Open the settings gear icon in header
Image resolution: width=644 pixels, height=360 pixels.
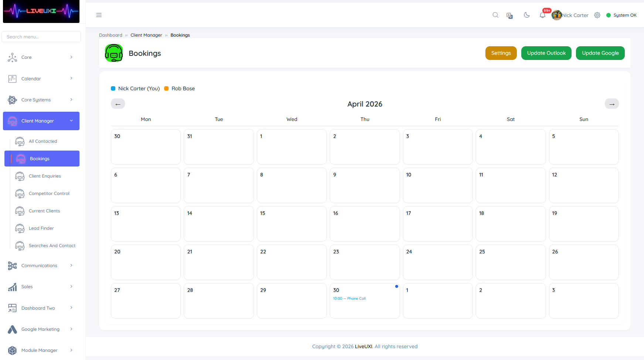[597, 15]
